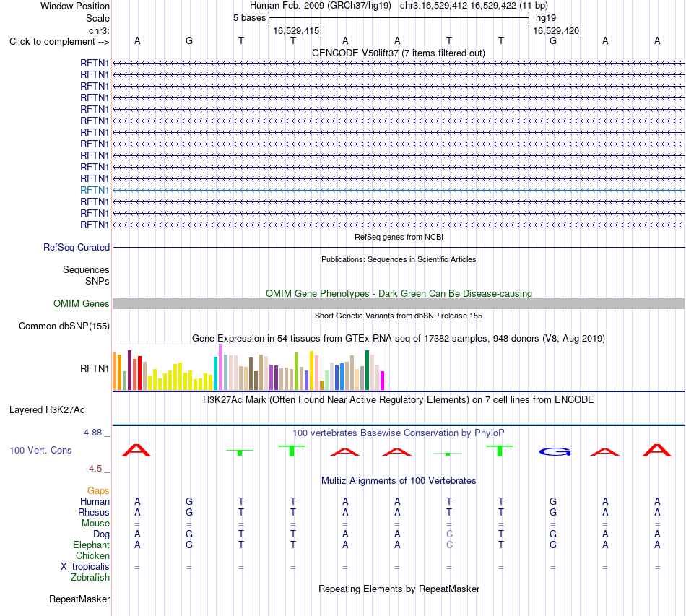Select the Human alignment row label
The width and height of the screenshot is (686, 616).
[x=95, y=501]
